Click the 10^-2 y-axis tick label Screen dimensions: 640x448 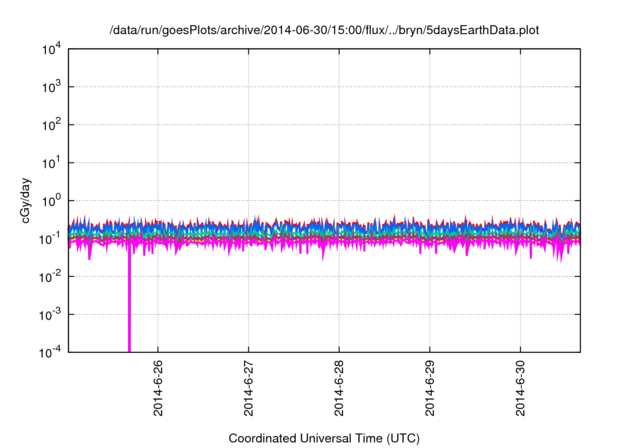click(x=51, y=277)
